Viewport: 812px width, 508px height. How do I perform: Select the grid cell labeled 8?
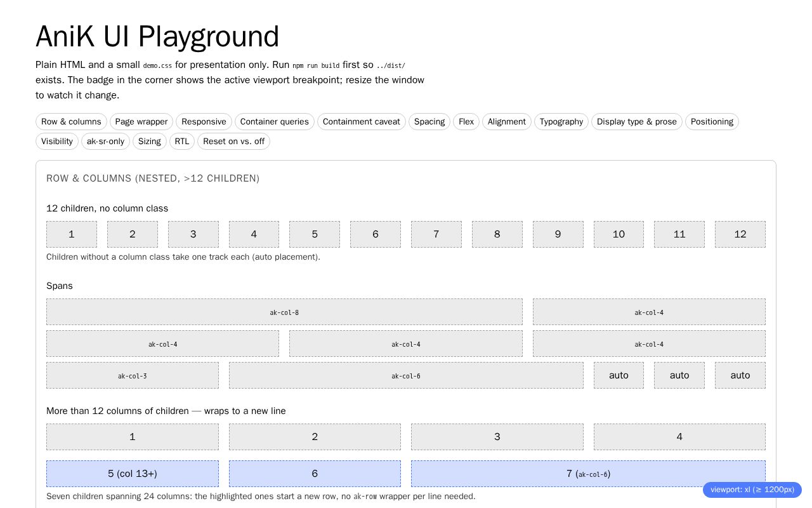coord(497,234)
